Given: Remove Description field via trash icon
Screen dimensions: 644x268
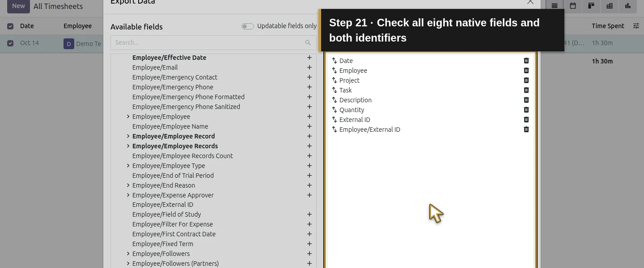Looking at the screenshot, I should (x=526, y=100).
